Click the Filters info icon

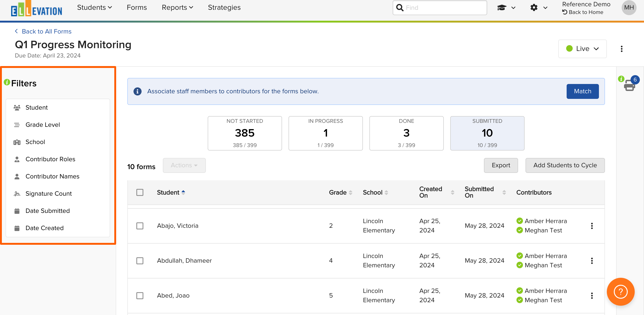(x=7, y=82)
